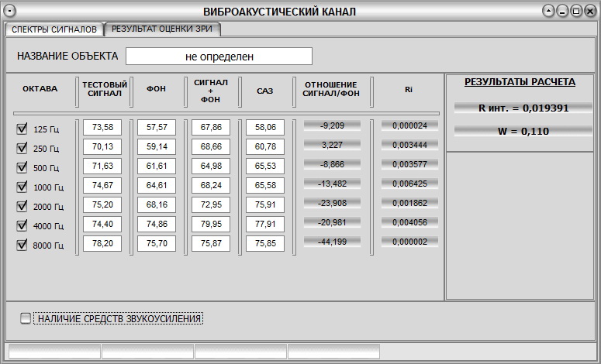Switch to the СПЕКТРЫ СИГНАЛОВ tab
Image resolution: width=601 pixels, height=364 pixels.
pyautogui.click(x=54, y=29)
